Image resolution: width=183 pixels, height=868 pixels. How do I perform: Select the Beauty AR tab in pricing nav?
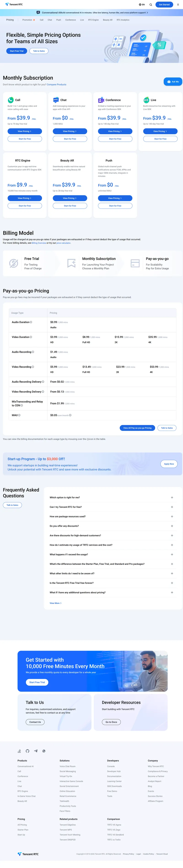pyautogui.click(x=108, y=20)
